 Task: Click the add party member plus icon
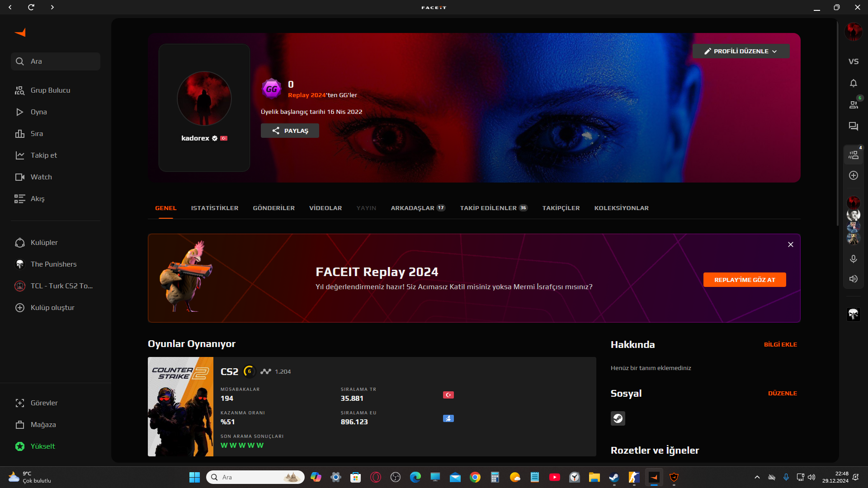click(x=853, y=175)
